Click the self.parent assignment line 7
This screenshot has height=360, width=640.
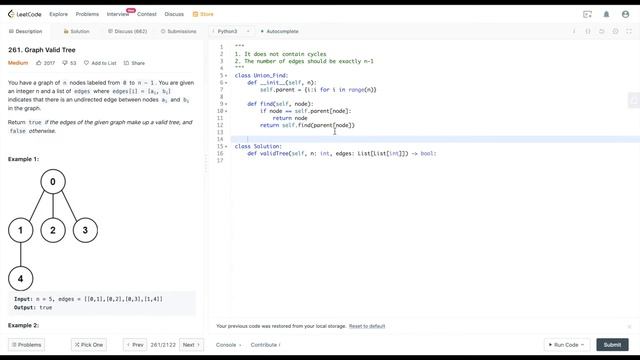coord(318,90)
